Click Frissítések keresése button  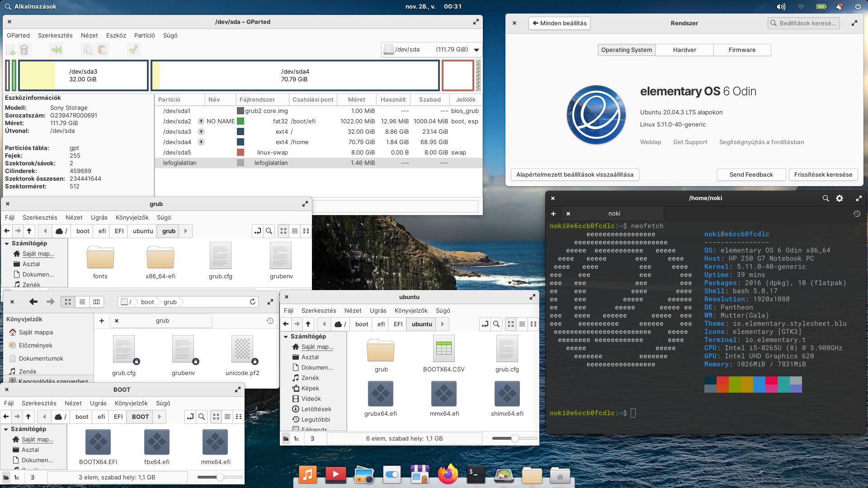(x=823, y=174)
